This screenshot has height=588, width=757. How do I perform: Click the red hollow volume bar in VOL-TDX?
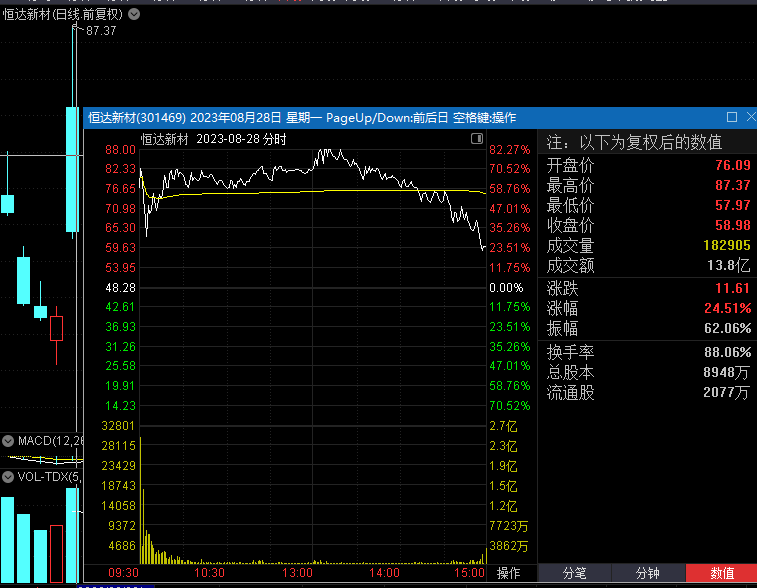coord(56,554)
